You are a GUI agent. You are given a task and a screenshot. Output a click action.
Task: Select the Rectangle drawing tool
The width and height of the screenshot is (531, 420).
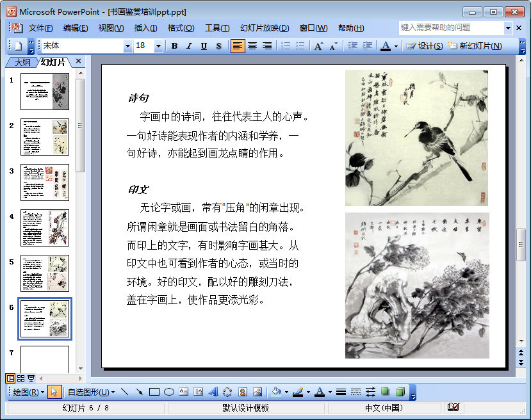click(154, 392)
